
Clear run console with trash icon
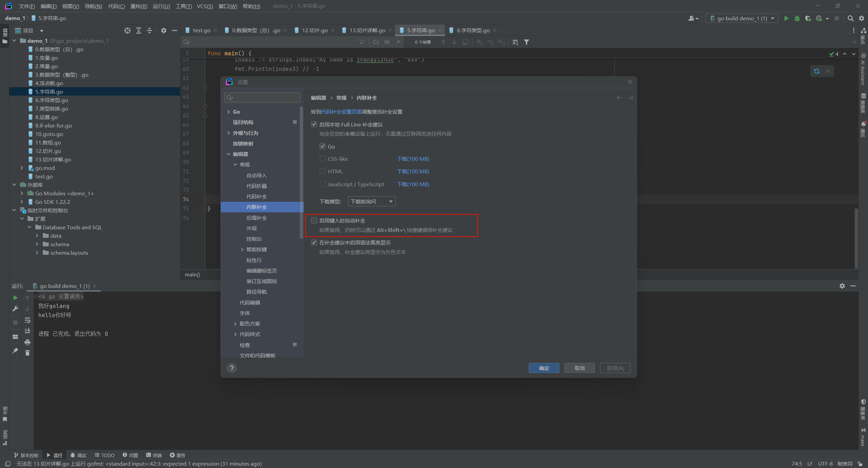pyautogui.click(x=27, y=353)
